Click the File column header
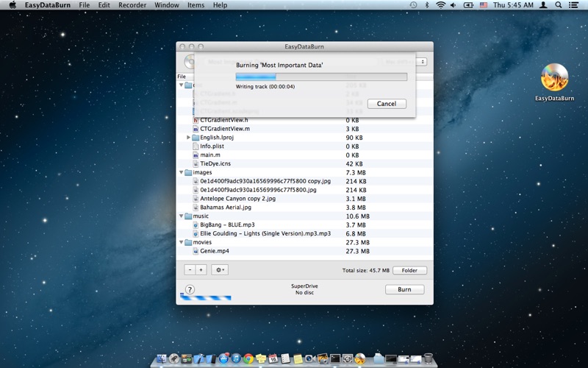 coord(182,77)
